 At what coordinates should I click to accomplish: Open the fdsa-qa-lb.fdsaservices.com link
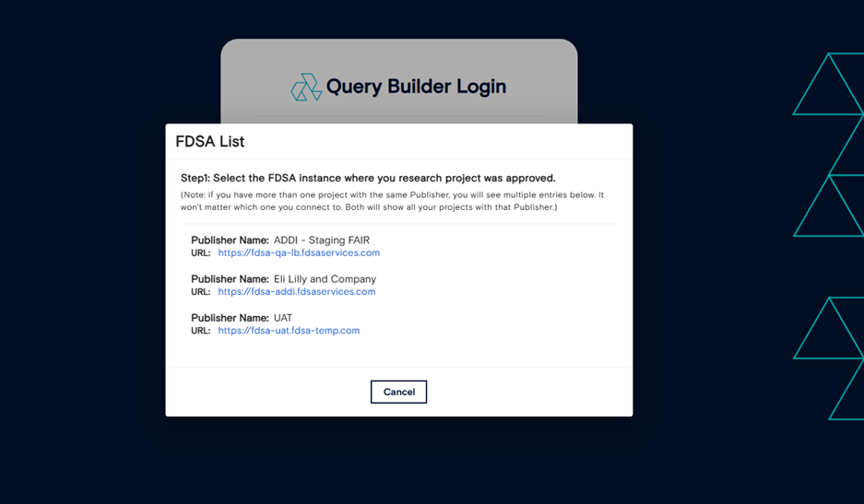[299, 252]
